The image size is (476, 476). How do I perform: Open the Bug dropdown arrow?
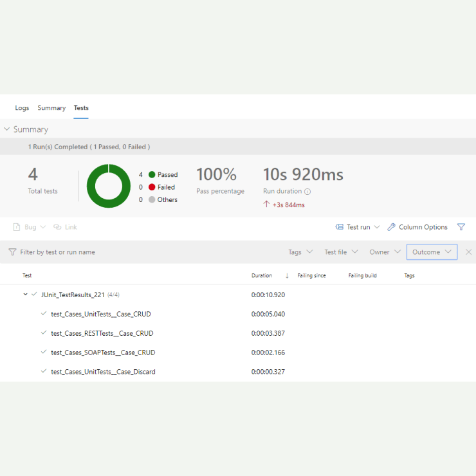[43, 227]
